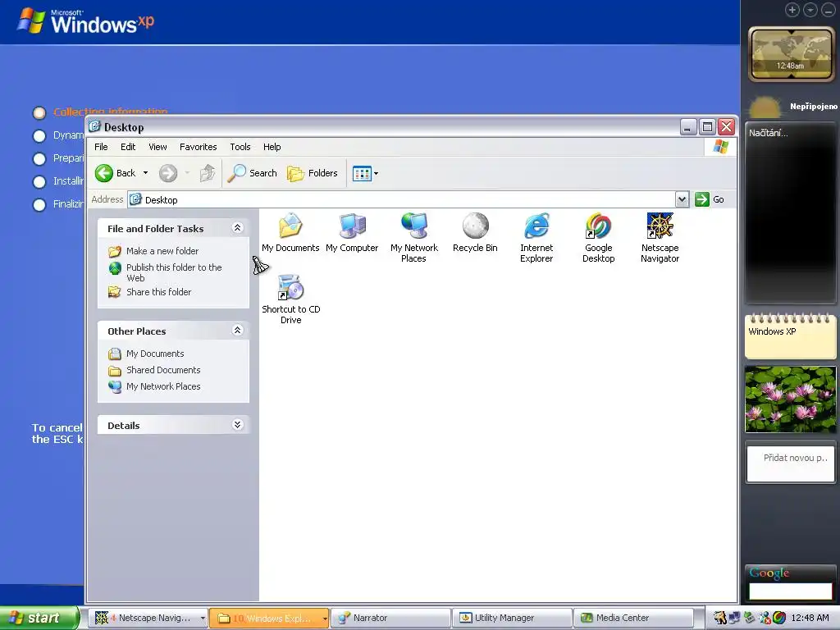Open the View menu
The width and height of the screenshot is (840, 630).
[157, 147]
